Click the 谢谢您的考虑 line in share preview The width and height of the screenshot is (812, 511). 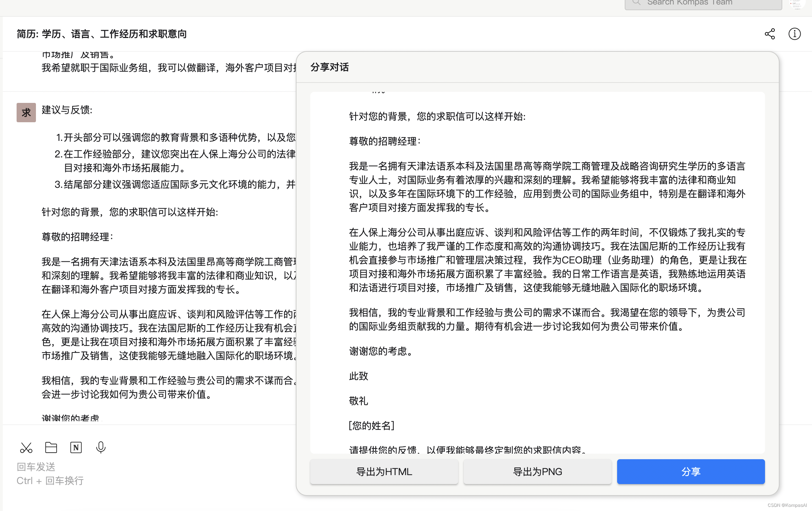coord(381,351)
